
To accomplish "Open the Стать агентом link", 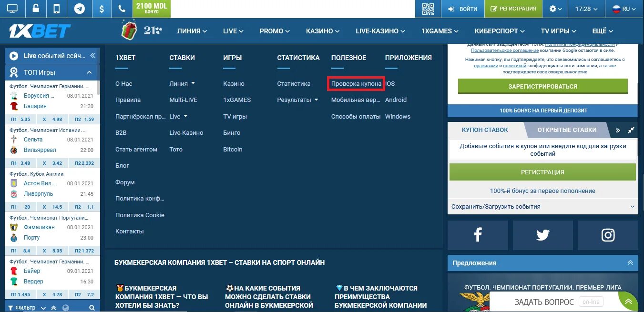I will (x=136, y=149).
